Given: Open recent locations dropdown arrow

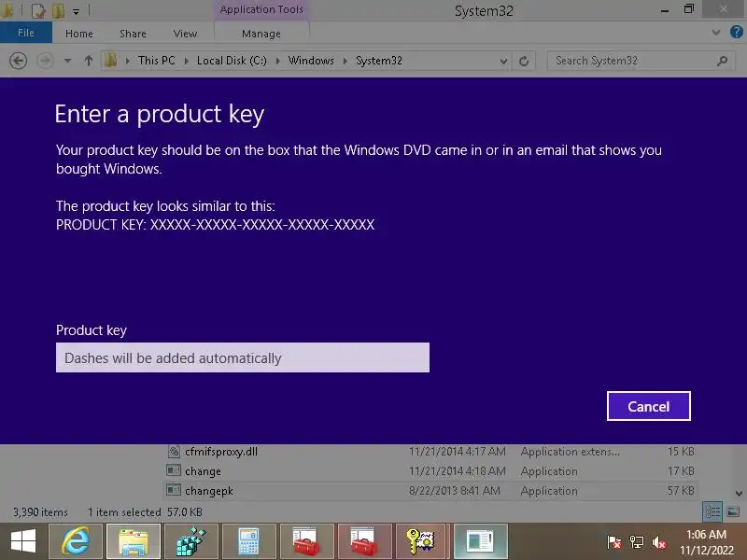Looking at the screenshot, I should (67, 61).
